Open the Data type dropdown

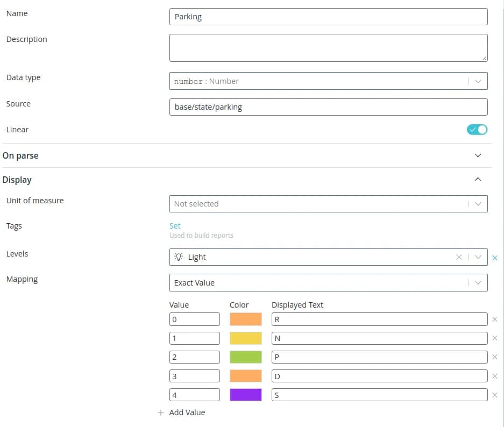[x=478, y=81]
